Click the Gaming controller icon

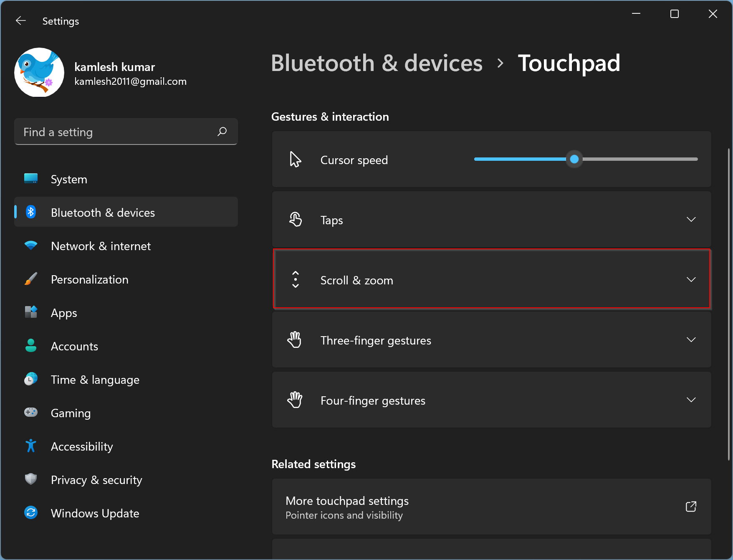point(31,412)
